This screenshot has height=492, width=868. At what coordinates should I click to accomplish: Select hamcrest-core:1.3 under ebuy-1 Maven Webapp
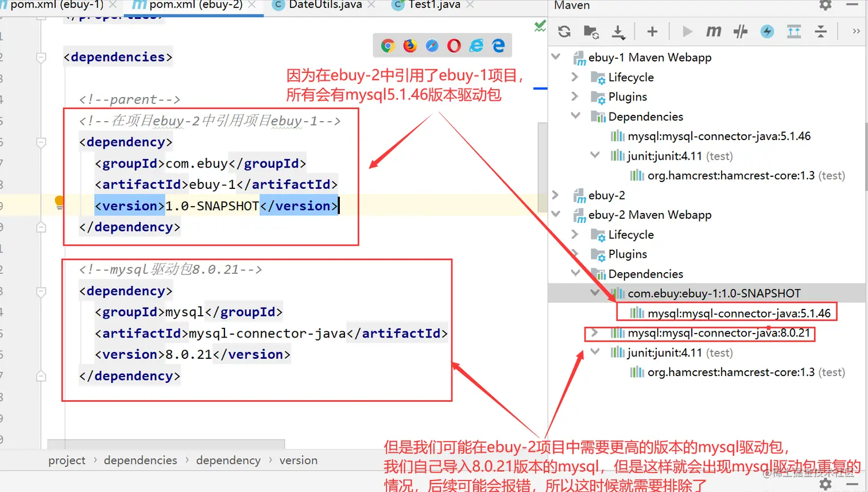[x=738, y=176]
